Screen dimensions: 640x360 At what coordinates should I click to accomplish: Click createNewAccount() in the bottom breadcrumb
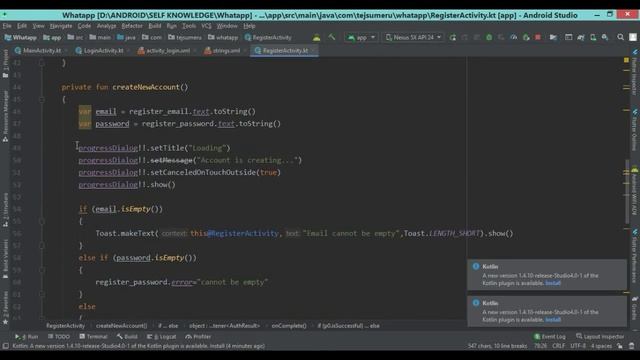(121, 326)
